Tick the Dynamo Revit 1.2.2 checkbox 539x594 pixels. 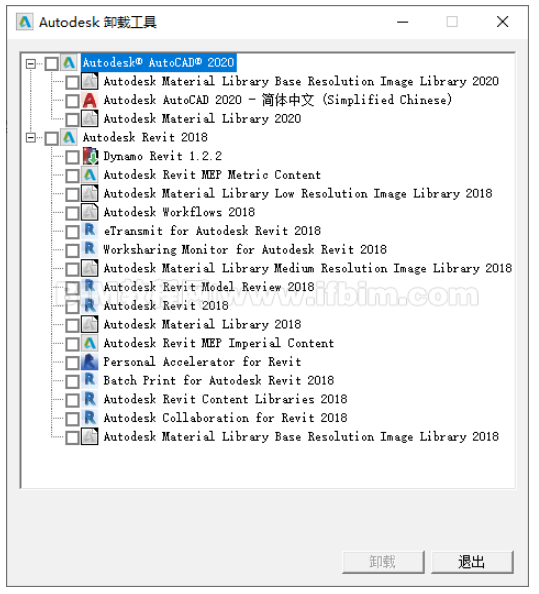click(x=72, y=157)
